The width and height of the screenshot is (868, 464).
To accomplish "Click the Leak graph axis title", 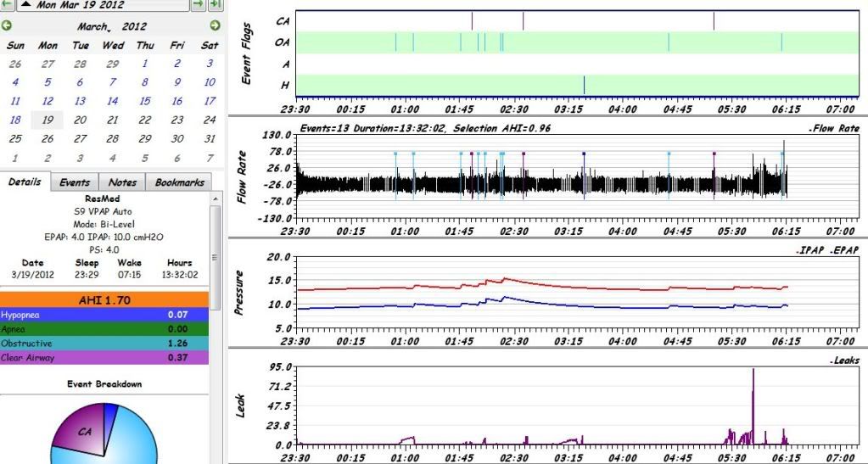I will click(239, 405).
